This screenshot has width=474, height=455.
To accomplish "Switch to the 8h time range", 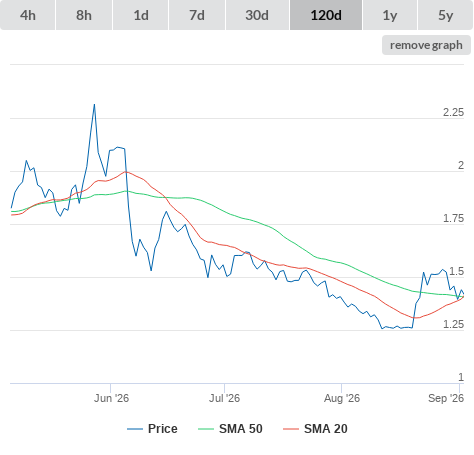I will click(x=84, y=15).
